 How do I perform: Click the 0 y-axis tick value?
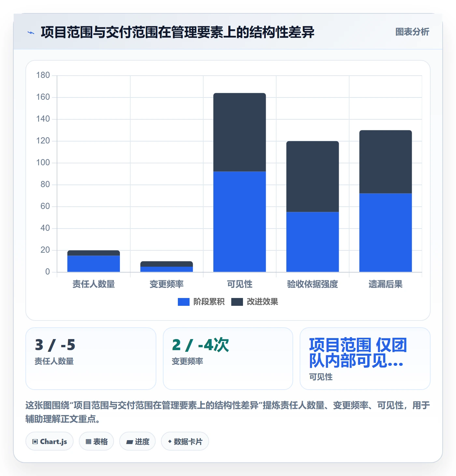click(x=48, y=272)
